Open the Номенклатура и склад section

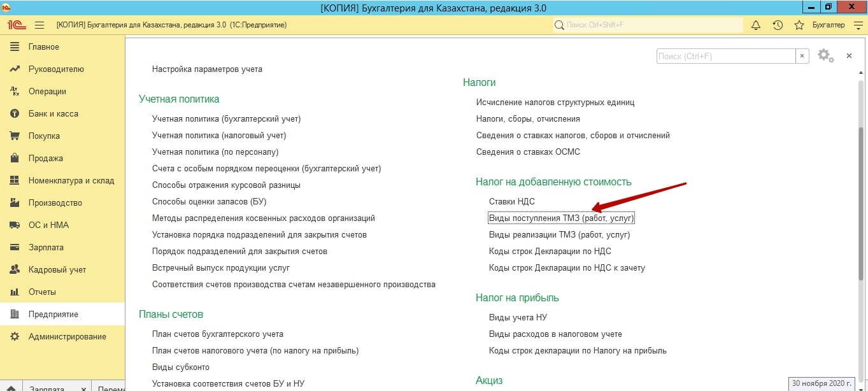[71, 180]
